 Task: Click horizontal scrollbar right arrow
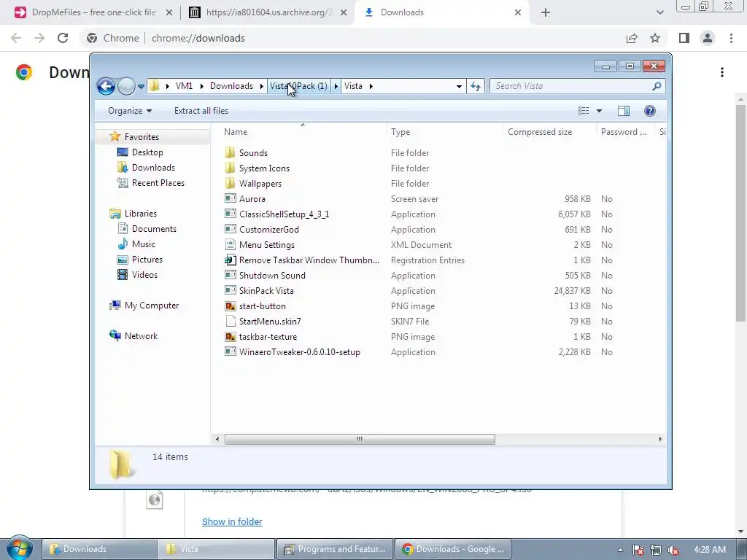(659, 439)
